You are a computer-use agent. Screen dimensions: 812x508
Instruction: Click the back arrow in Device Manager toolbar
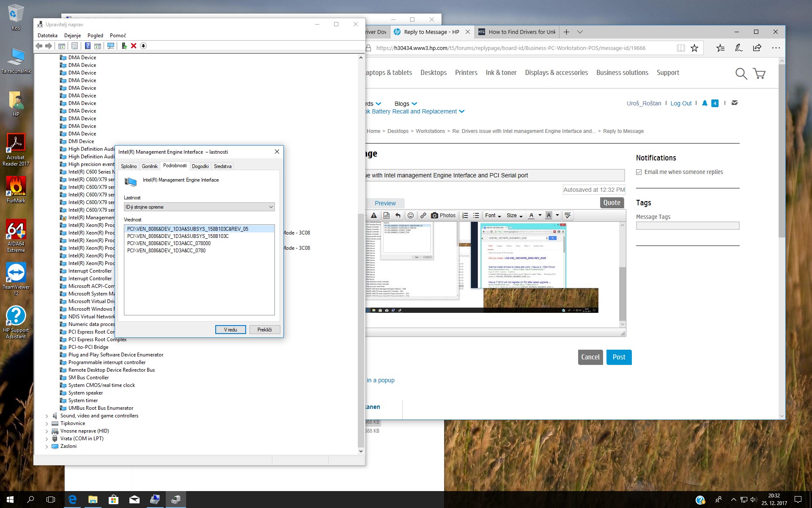[x=39, y=46]
